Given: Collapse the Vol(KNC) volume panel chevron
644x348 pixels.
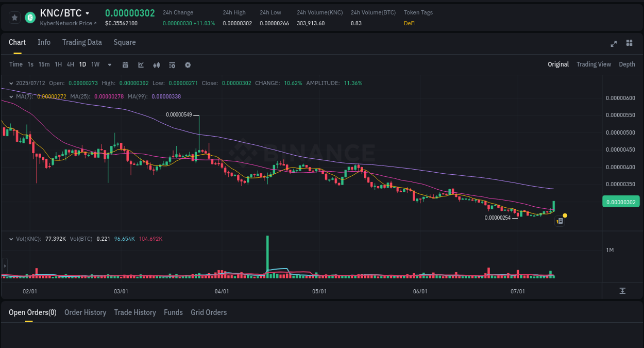Looking at the screenshot, I should pos(11,239).
